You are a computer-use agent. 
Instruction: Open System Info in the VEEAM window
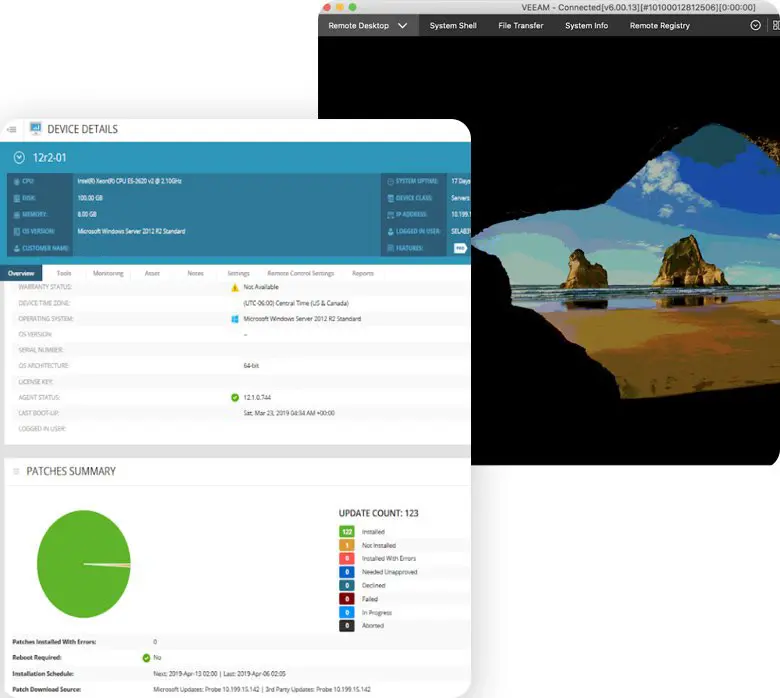pyautogui.click(x=586, y=25)
